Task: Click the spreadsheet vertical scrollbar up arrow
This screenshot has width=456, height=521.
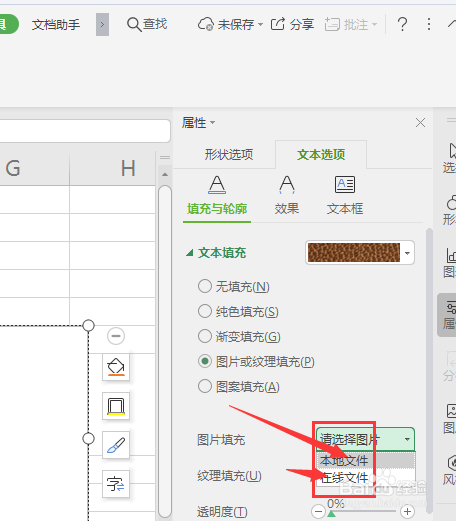Action: pos(165,175)
